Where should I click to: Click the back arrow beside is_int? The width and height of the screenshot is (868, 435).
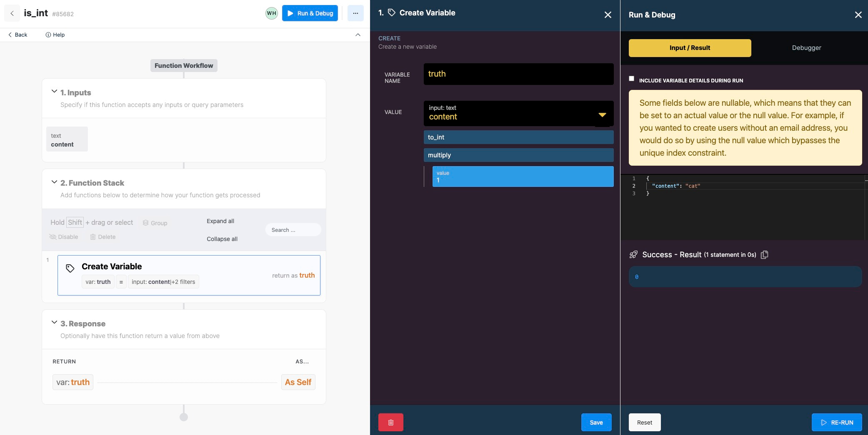(12, 13)
